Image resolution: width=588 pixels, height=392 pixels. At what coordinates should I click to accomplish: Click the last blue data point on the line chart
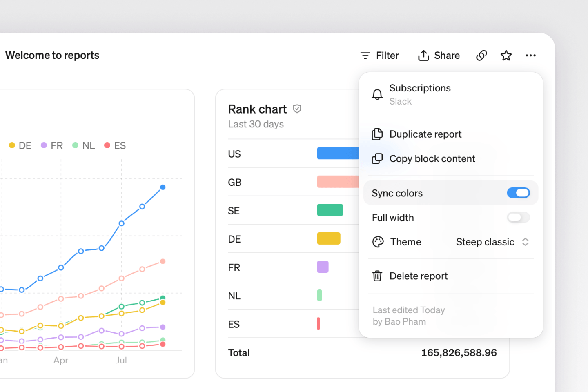tap(163, 187)
